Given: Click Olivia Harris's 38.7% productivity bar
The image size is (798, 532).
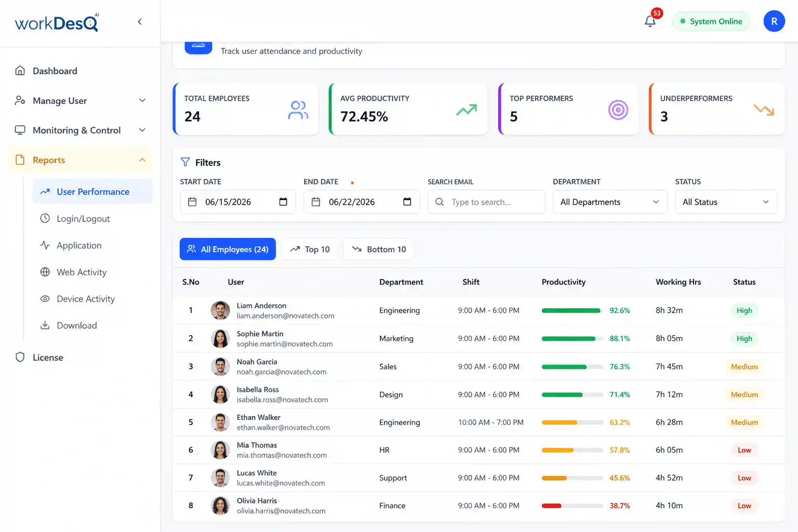Looking at the screenshot, I should (573, 506).
